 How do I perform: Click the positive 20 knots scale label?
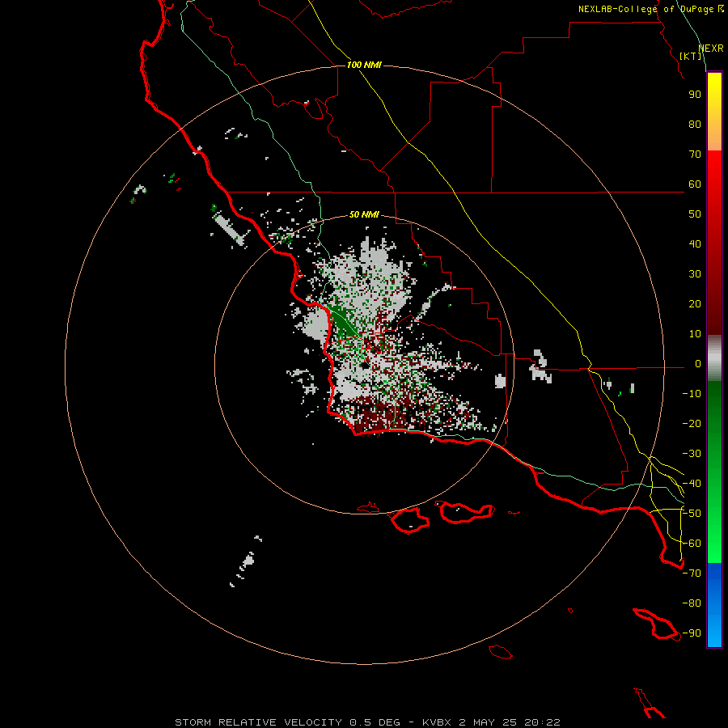(695, 304)
